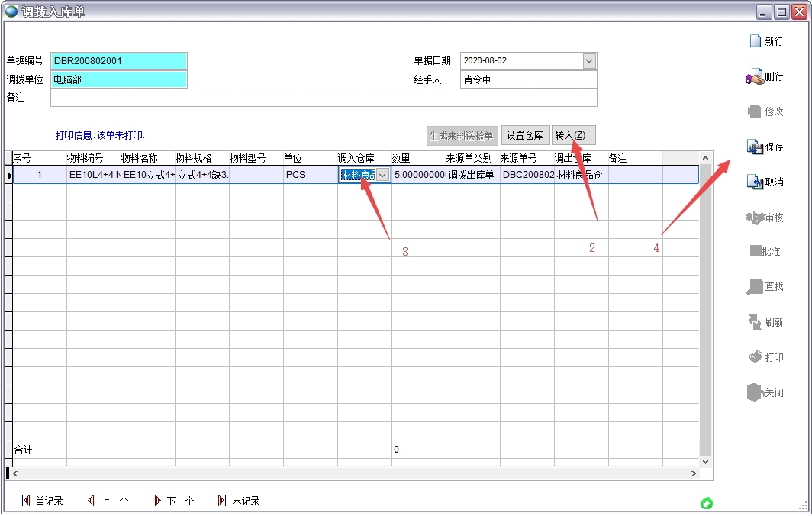Click the 查找 (search) icon
This screenshot has height=516, width=812.
pos(754,286)
